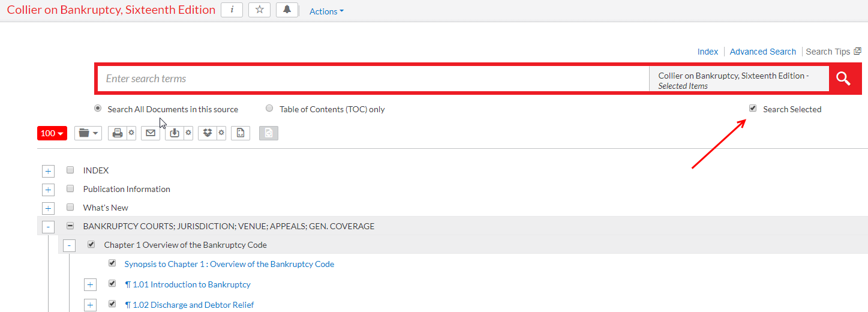Open the Index link
This screenshot has height=312, width=868.
(x=708, y=52)
